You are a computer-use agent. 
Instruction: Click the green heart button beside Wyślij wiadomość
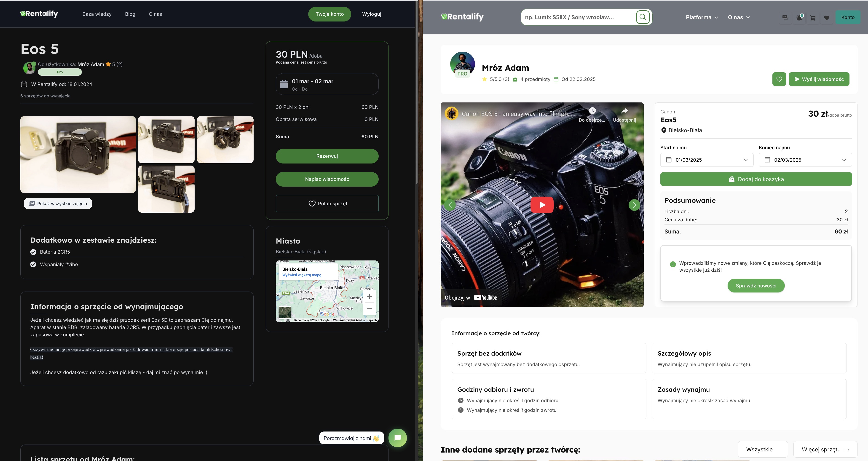[779, 79]
